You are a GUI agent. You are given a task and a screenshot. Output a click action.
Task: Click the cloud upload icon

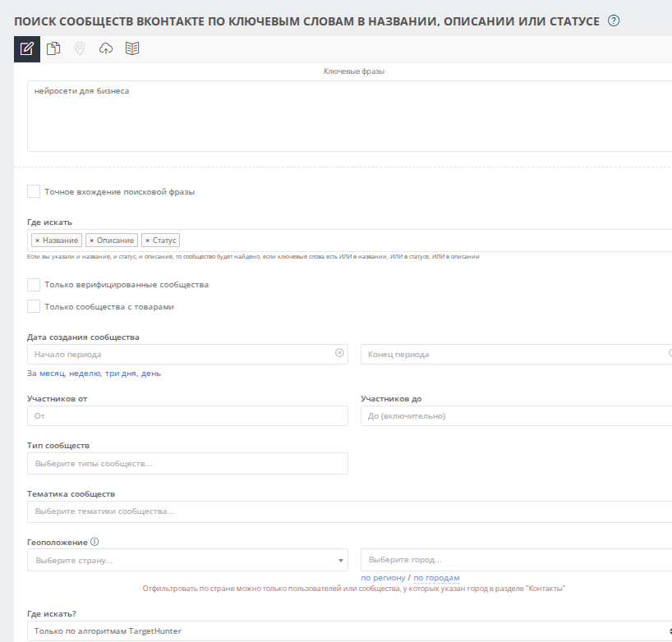pyautogui.click(x=105, y=49)
